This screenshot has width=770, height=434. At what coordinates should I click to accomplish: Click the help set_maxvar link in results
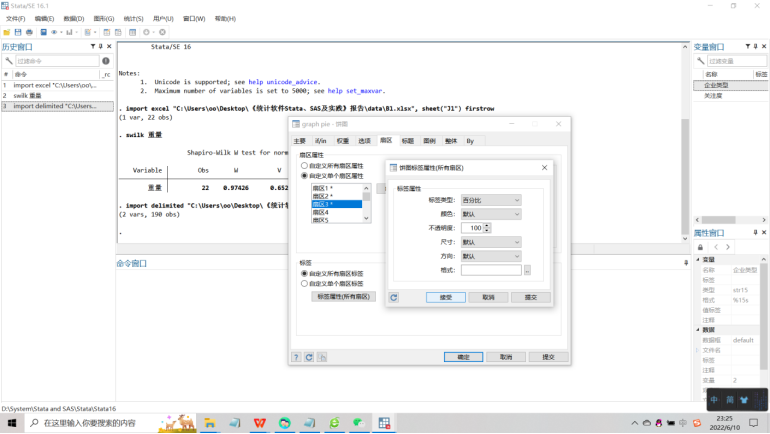point(355,91)
